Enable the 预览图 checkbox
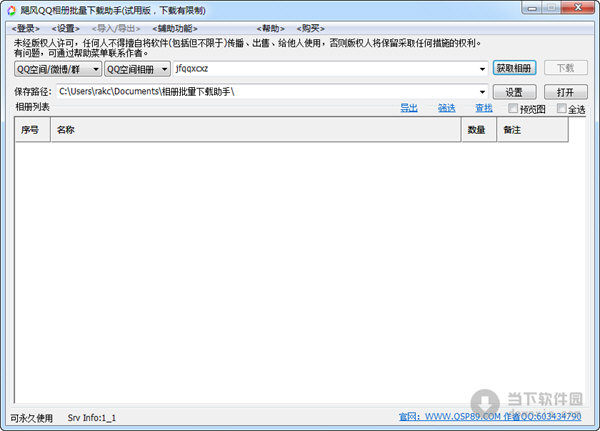Image resolution: width=600 pixels, height=431 pixels. click(513, 109)
